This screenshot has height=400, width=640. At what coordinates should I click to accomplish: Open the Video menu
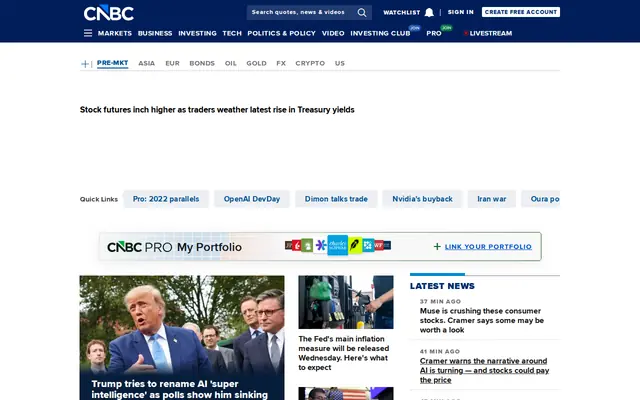pos(333,33)
